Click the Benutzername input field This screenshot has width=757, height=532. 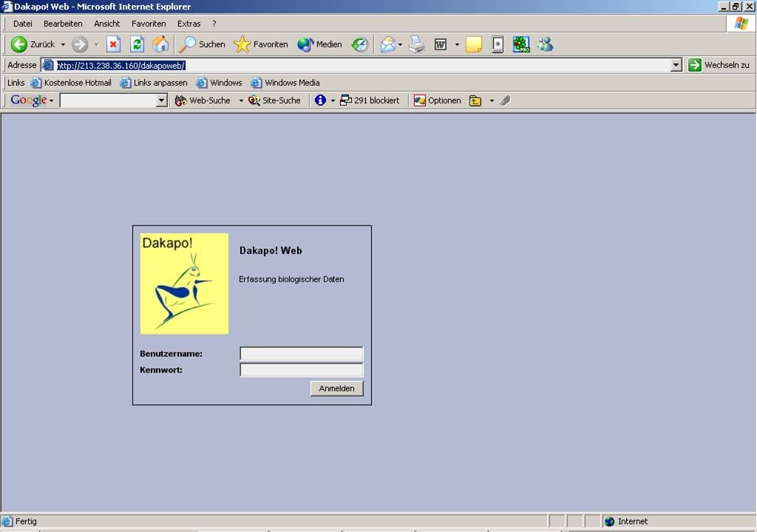(x=302, y=353)
